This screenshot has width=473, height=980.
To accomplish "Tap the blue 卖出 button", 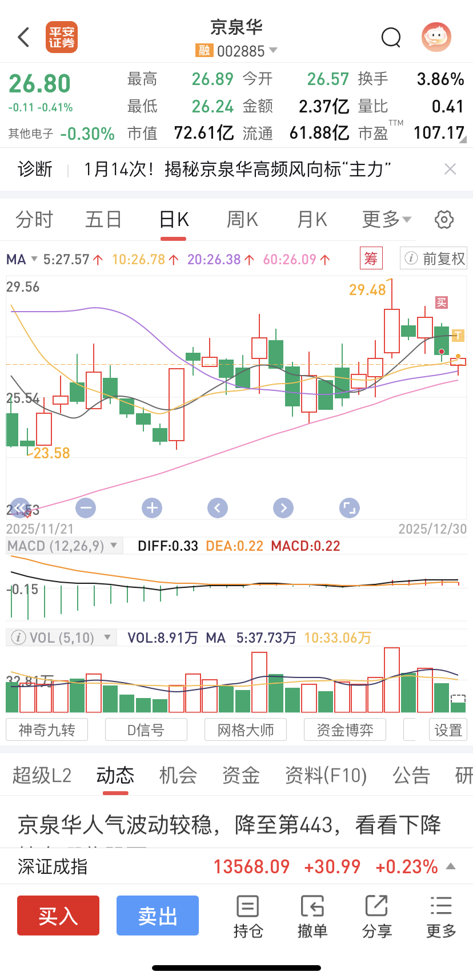I will click(158, 916).
